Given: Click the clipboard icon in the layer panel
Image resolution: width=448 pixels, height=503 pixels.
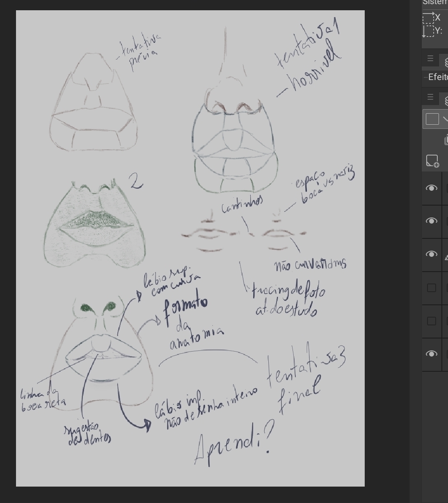Looking at the screenshot, I should 446,140.
